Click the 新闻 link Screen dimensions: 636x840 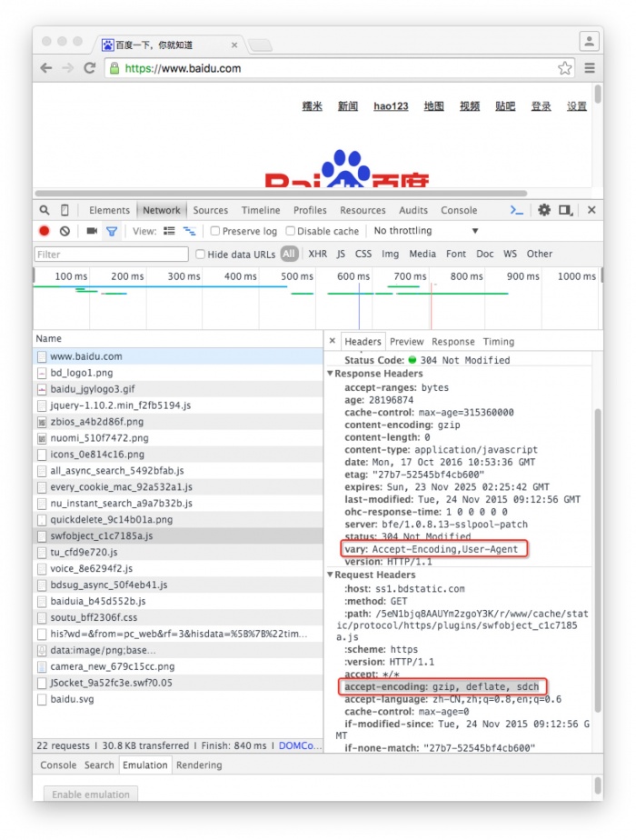click(347, 106)
